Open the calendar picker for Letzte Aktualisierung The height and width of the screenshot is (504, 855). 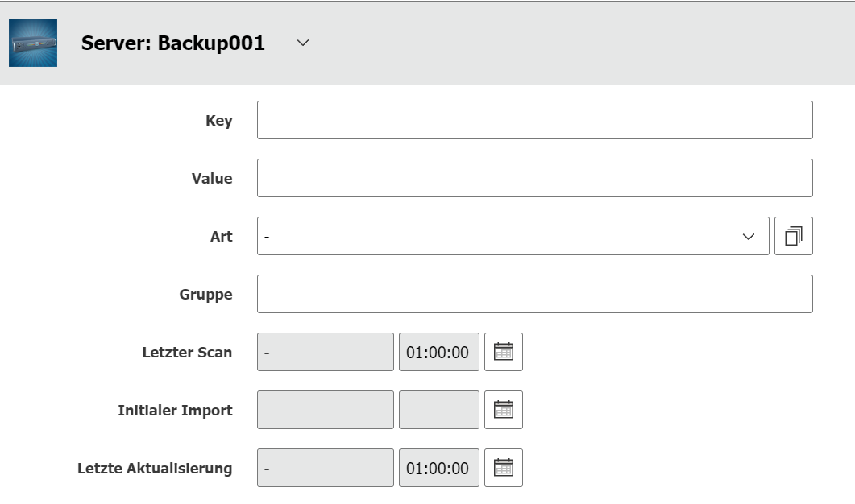[504, 468]
